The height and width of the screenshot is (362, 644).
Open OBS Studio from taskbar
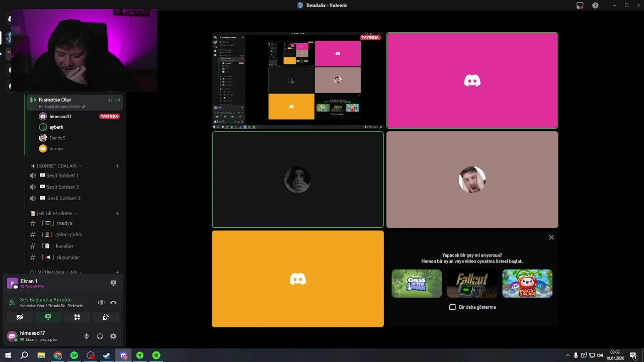pos(91,355)
